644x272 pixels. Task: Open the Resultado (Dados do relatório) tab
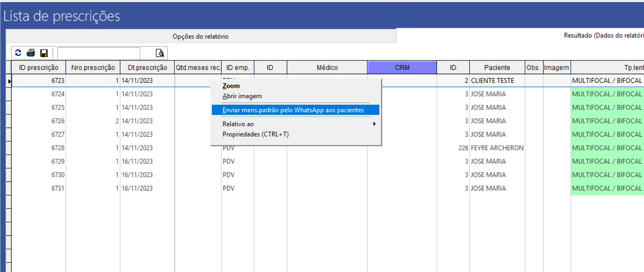point(603,36)
